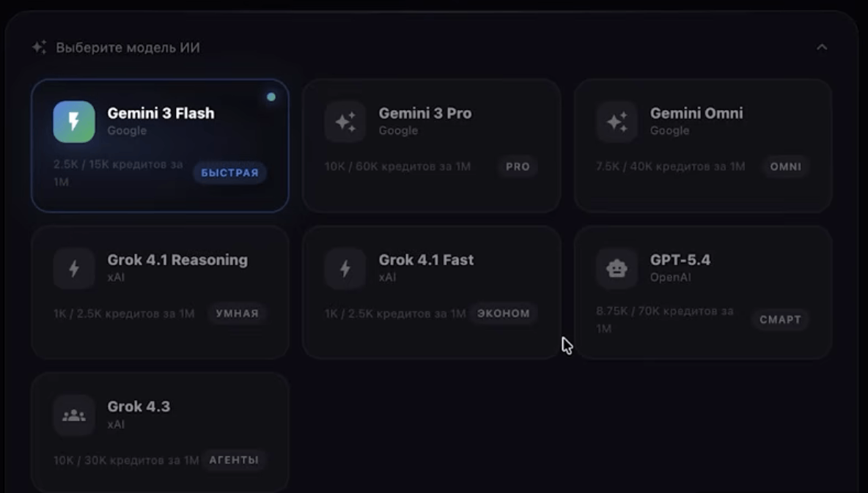Click the Gemini Omni sparkle icon
The height and width of the screenshot is (493, 868).
click(617, 122)
